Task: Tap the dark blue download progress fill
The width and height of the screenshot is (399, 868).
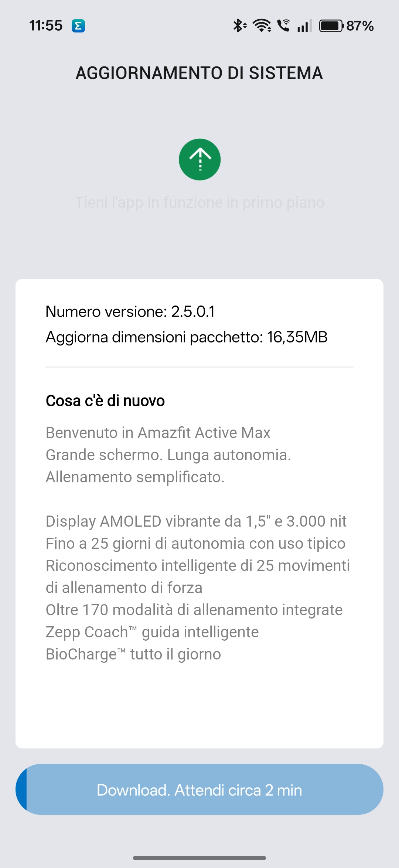Action: coord(21,789)
